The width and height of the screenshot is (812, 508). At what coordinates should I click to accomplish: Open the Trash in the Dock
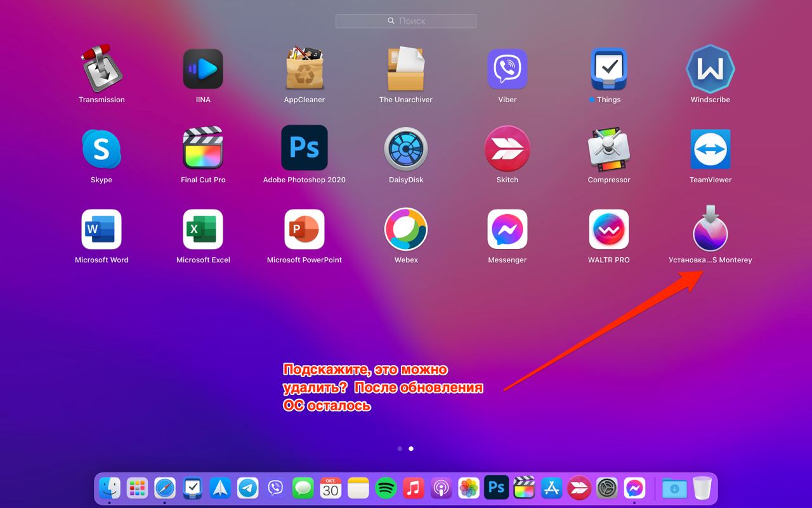[x=702, y=488]
